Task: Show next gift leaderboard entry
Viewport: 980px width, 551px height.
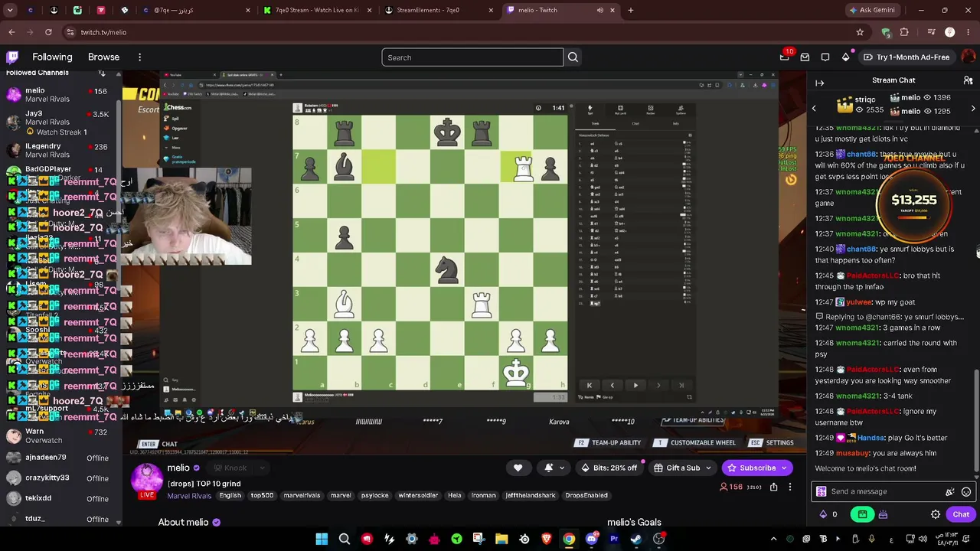Action: pyautogui.click(x=973, y=109)
